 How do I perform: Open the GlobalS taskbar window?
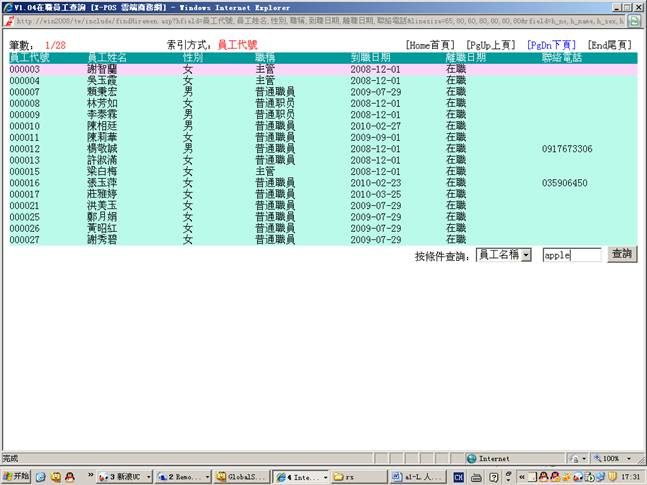[x=238, y=477]
